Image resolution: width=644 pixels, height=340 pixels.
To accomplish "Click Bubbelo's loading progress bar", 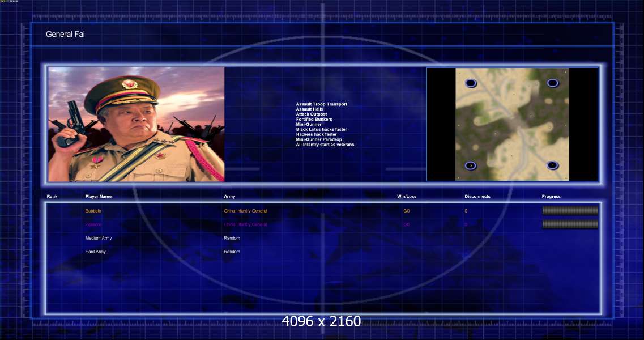I will click(x=570, y=210).
